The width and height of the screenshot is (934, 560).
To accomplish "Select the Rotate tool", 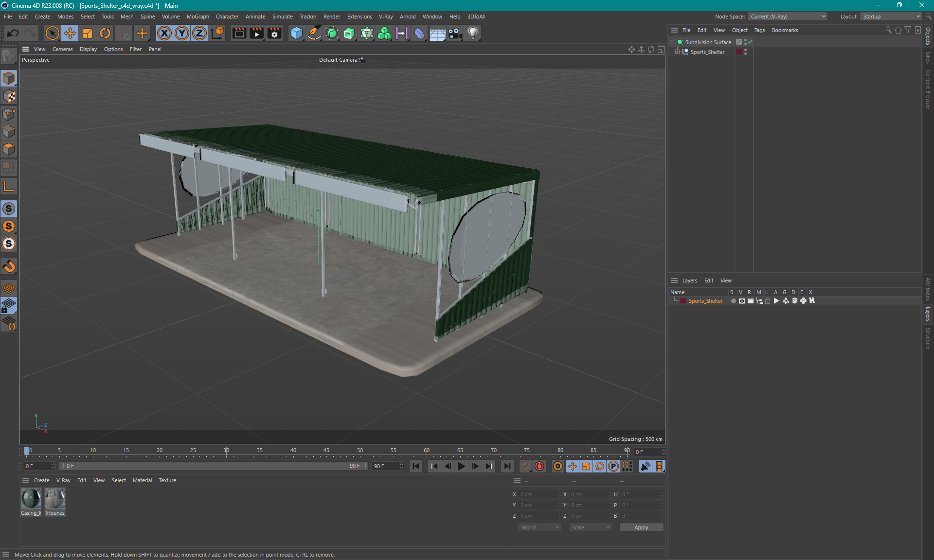I will (x=105, y=33).
